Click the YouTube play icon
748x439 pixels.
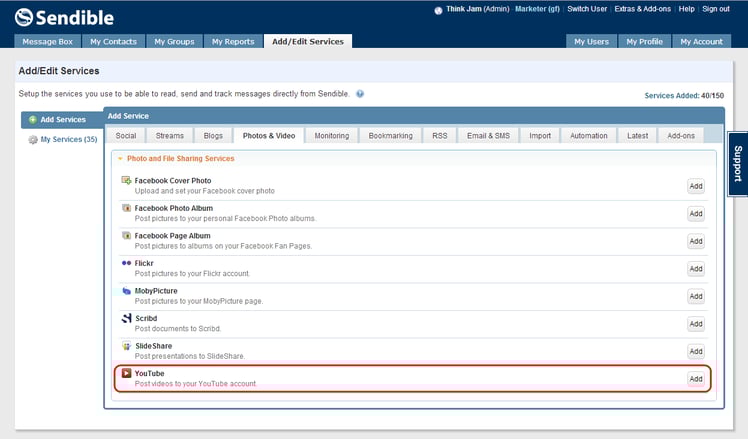[126, 373]
